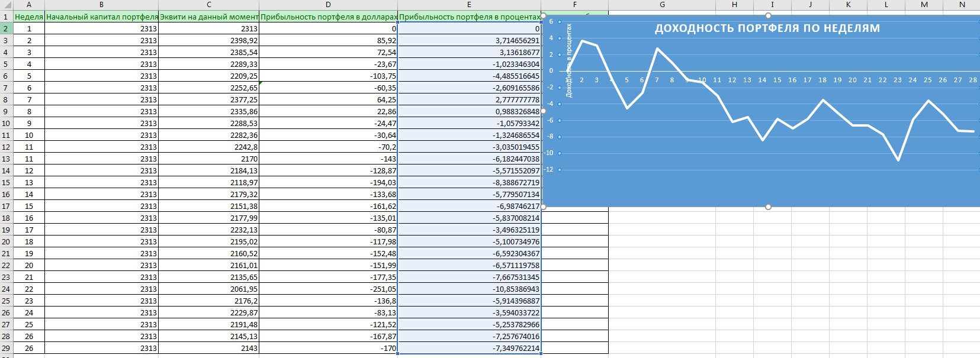Click cell showing 3,714656291
The width and height of the screenshot is (980, 358).
[x=469, y=40]
